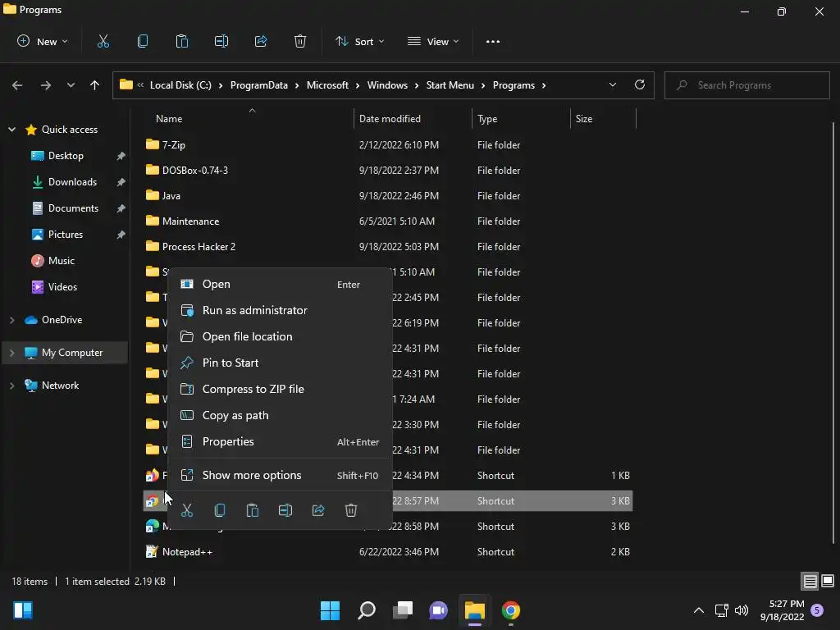Open Documents in Quick access
The image size is (840, 630).
tap(73, 208)
